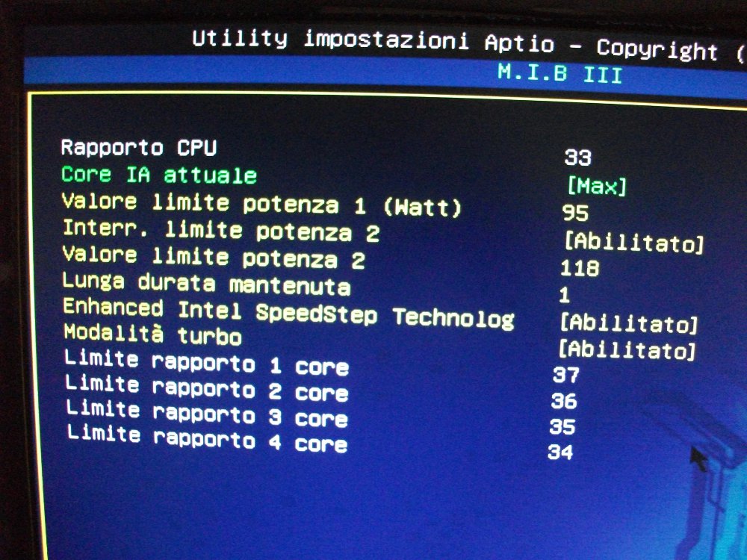Select the M.I.B III tab

[x=560, y=74]
